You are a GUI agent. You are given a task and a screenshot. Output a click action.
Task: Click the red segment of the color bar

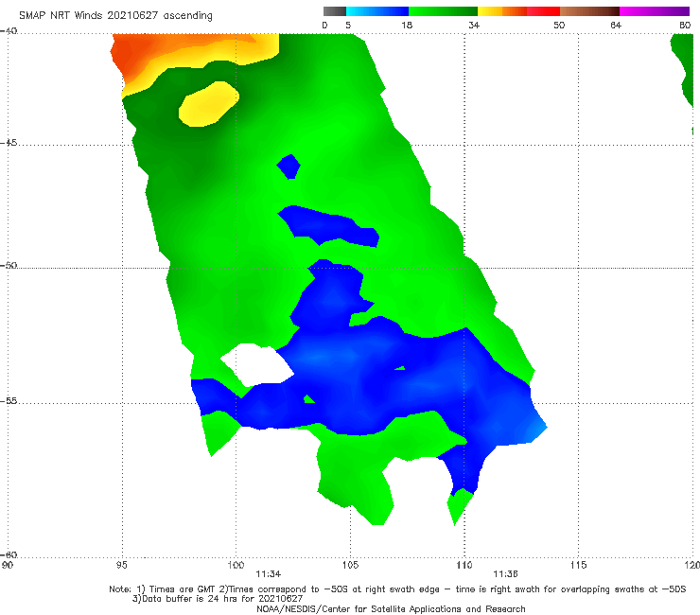(x=543, y=11)
